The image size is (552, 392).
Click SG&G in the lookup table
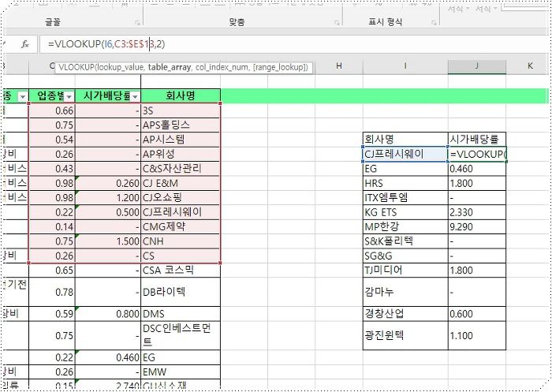[405, 256]
